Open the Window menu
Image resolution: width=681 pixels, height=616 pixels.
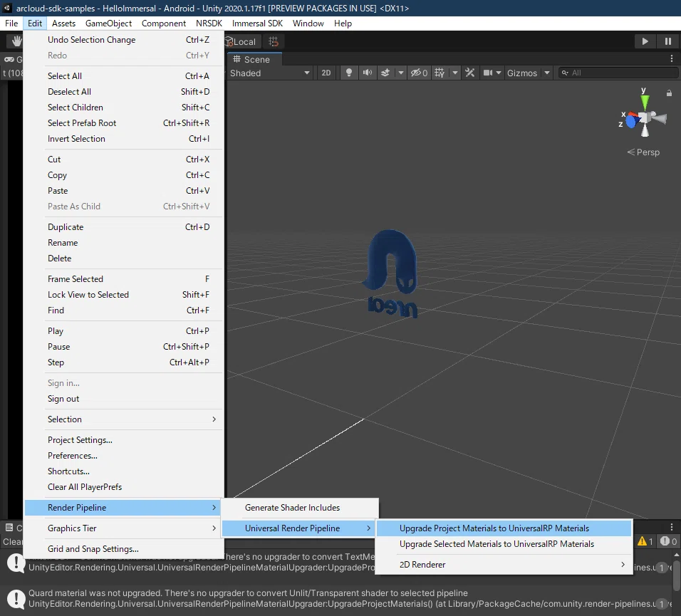[308, 23]
